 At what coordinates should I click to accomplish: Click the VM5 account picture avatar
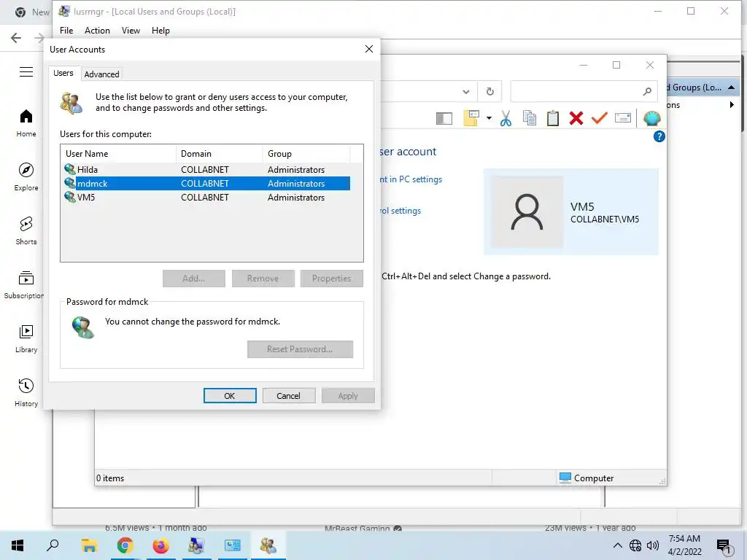click(x=527, y=212)
